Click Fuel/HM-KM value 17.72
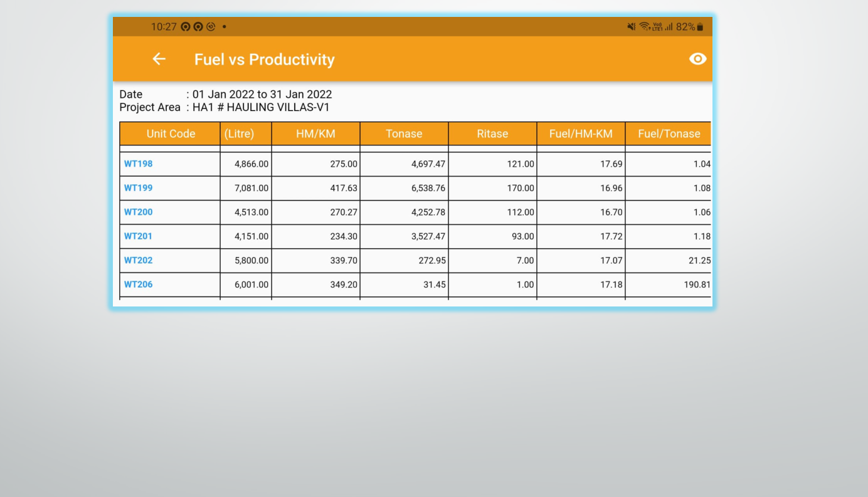The width and height of the screenshot is (868, 497). pyautogui.click(x=611, y=236)
